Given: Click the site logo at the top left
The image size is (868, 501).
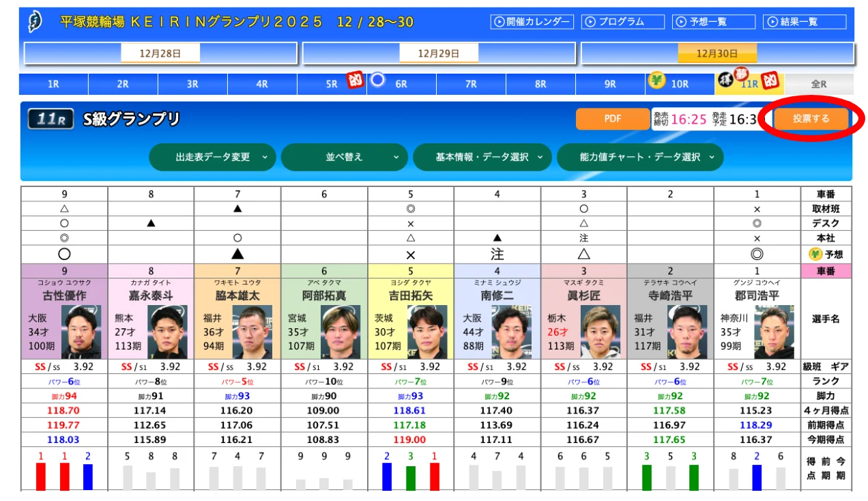Looking at the screenshot, I should pyautogui.click(x=33, y=23).
